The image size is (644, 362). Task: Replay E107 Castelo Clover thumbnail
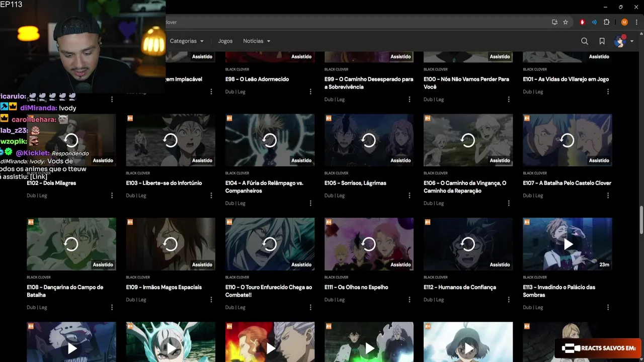[x=567, y=140]
